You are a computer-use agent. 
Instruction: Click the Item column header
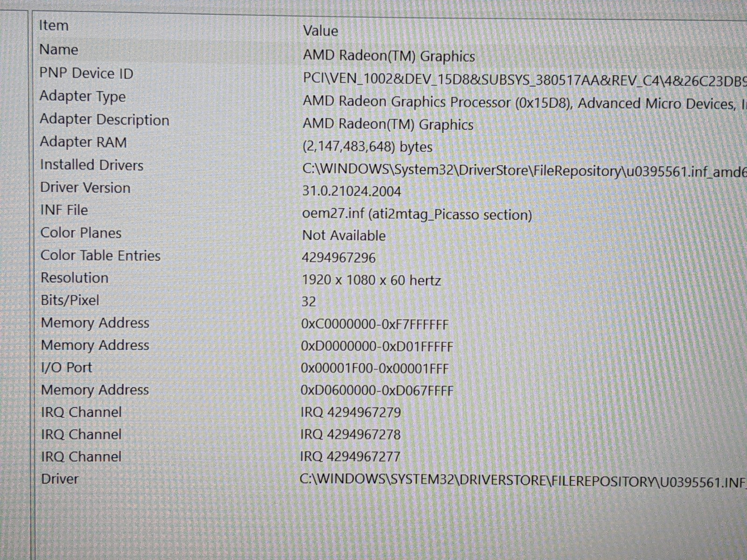click(54, 25)
